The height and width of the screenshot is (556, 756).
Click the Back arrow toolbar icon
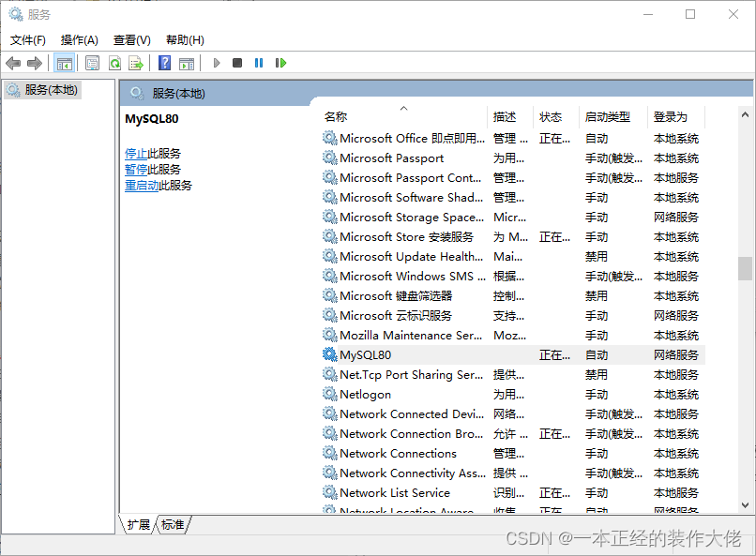13,63
